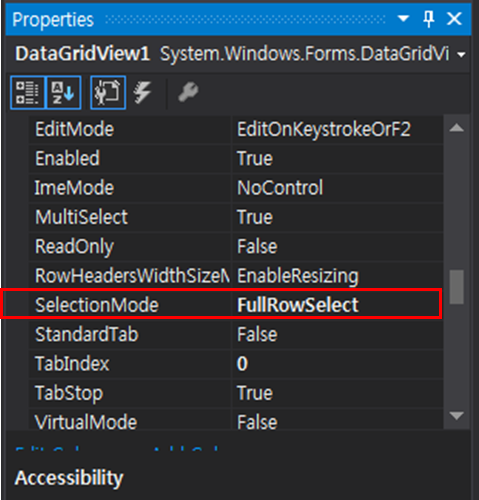The image size is (479, 500).
Task: Click the False value for VirtualMode
Action: click(x=257, y=422)
